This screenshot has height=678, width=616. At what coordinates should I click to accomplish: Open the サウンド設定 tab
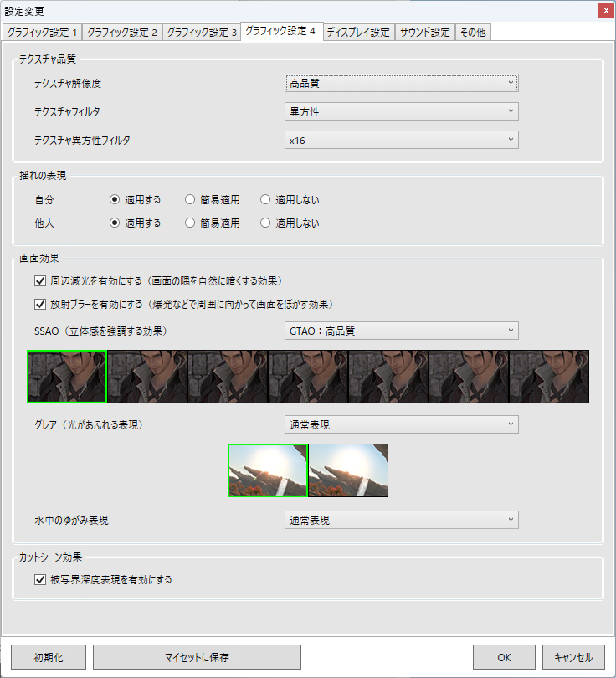point(425,33)
